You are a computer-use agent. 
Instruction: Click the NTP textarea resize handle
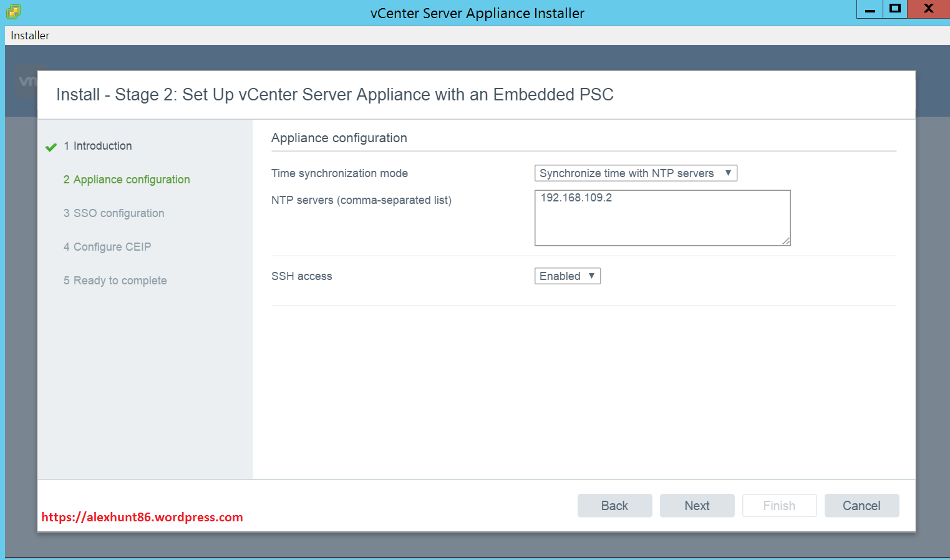787,242
